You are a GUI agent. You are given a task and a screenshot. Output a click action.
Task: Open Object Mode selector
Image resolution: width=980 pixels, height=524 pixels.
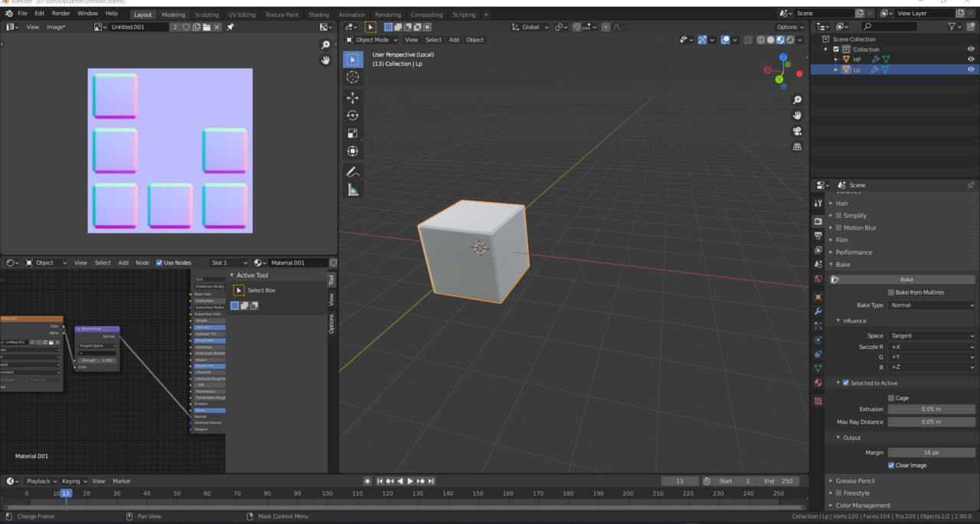point(372,40)
